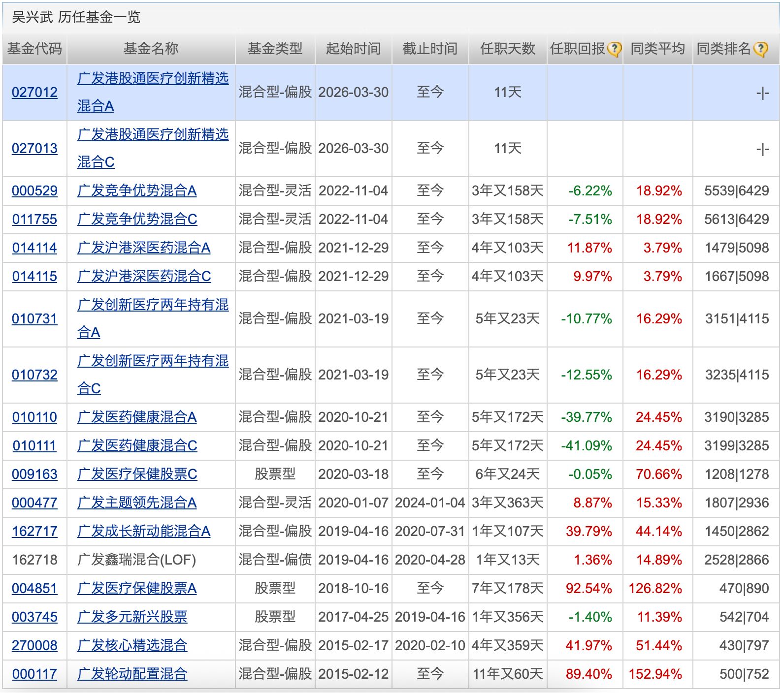The height and width of the screenshot is (693, 784).
Task: Open 广发成长新动能混合A fund link
Action: (144, 532)
